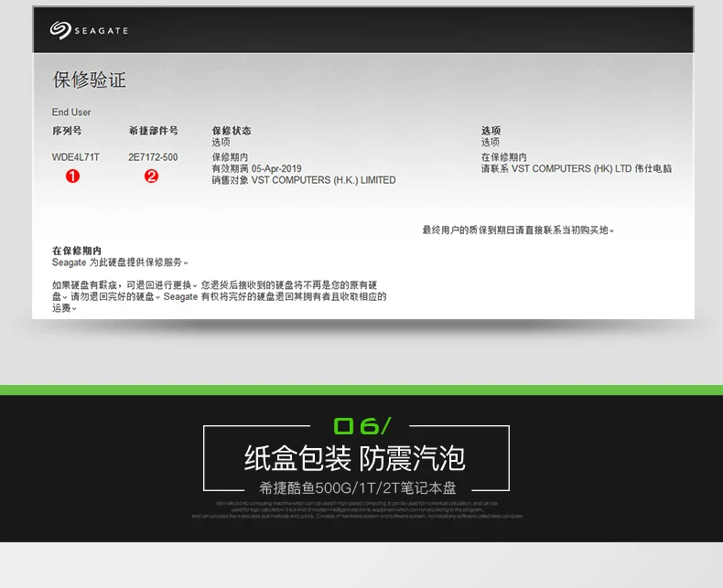Click the 序列号 column header
Viewport: 723px width, 588px height.
click(x=67, y=131)
